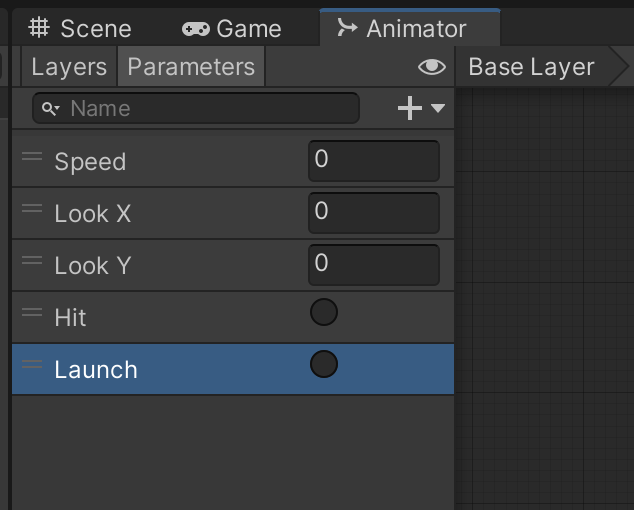Click the Hit parameter drag handle
The height and width of the screenshot is (510, 634).
click(x=32, y=313)
